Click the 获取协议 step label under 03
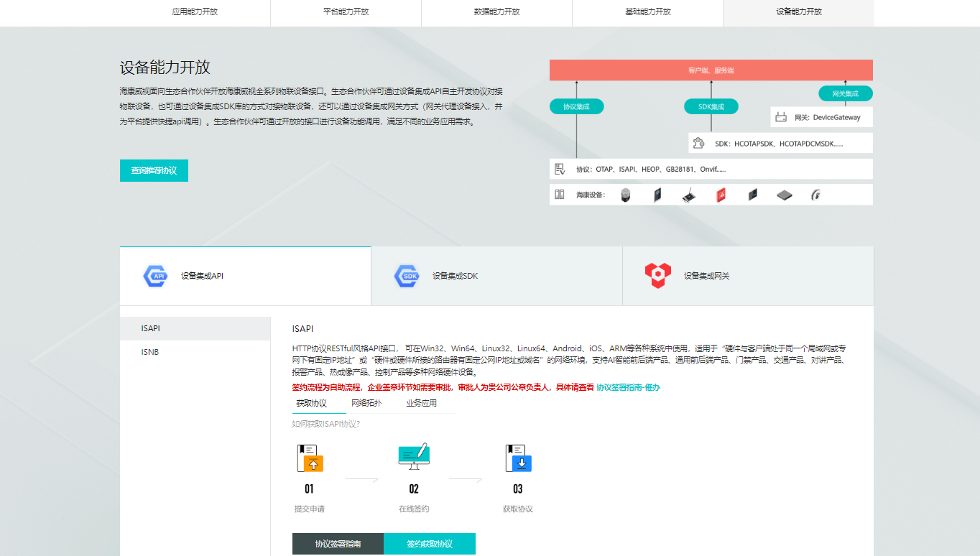Screen dimensions: 980x556 pyautogui.click(x=518, y=509)
